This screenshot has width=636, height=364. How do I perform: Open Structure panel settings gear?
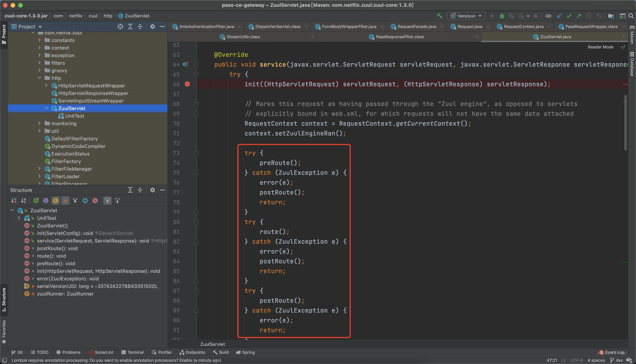(152, 190)
